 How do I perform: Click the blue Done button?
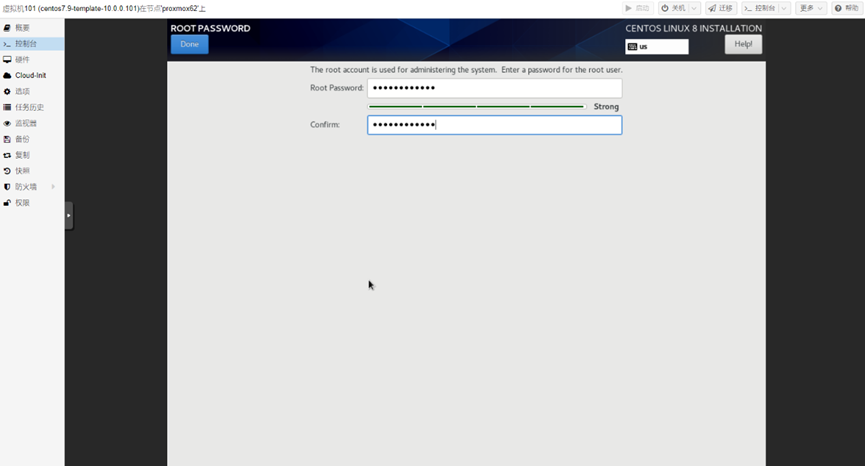189,45
